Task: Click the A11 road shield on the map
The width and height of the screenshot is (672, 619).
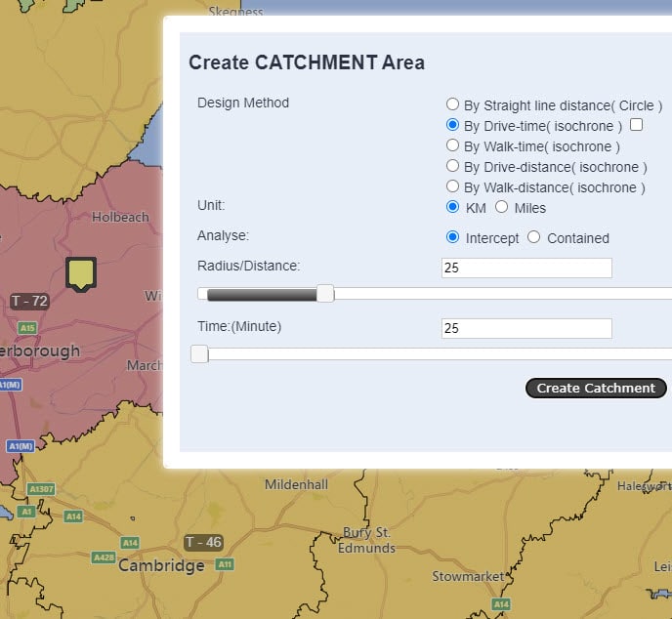Action: point(225,564)
